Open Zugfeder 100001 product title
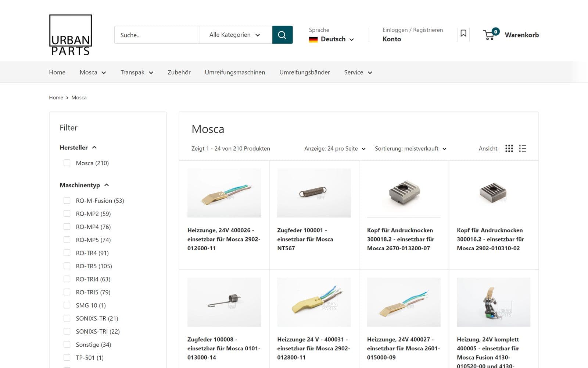Screen dimensions: 588x368 [x=305, y=239]
